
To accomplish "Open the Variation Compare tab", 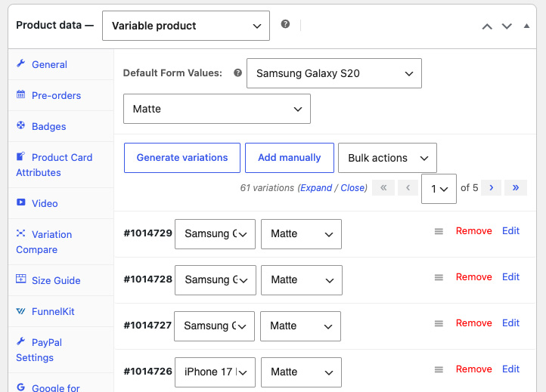I will pos(61,242).
